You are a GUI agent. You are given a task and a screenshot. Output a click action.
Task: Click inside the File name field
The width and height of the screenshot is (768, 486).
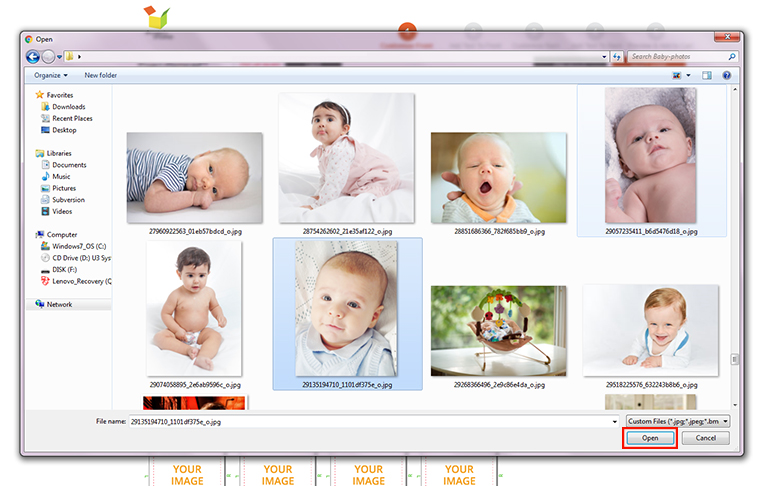[x=370, y=422]
